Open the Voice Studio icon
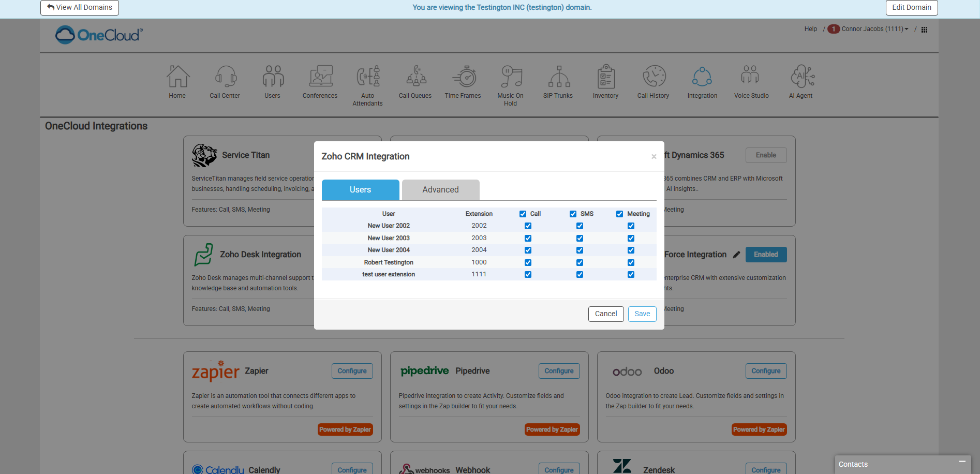This screenshot has width=980, height=474. coord(750,77)
